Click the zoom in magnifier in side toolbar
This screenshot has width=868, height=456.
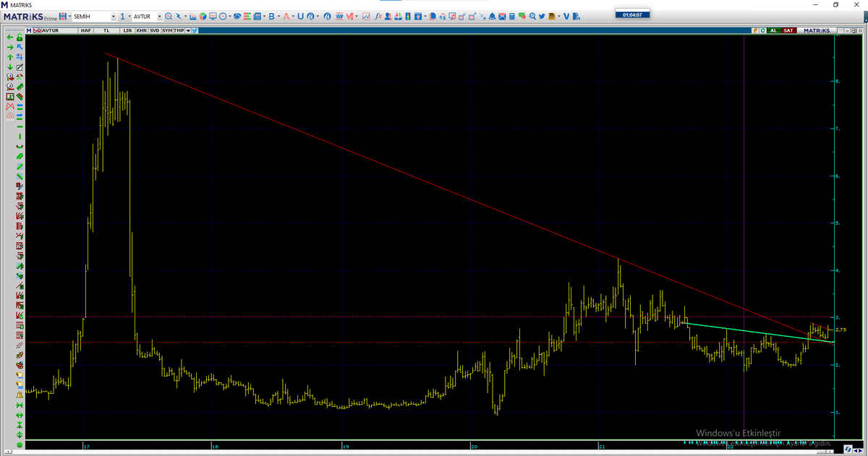pyautogui.click(x=9, y=77)
